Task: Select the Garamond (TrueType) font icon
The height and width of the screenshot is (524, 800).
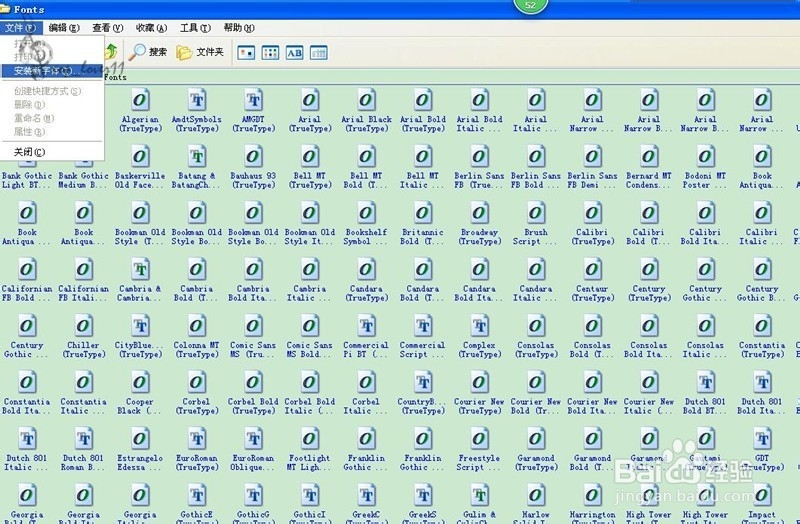Action: tap(536, 439)
